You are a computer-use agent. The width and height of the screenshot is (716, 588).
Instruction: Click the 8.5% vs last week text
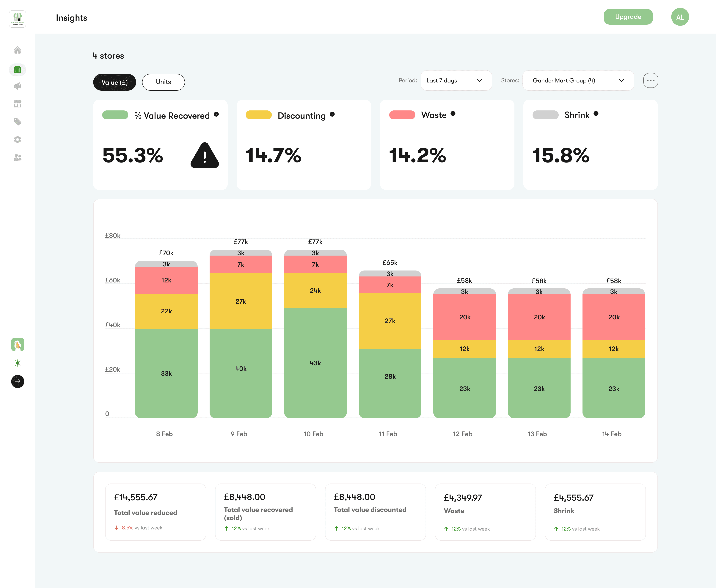click(142, 528)
